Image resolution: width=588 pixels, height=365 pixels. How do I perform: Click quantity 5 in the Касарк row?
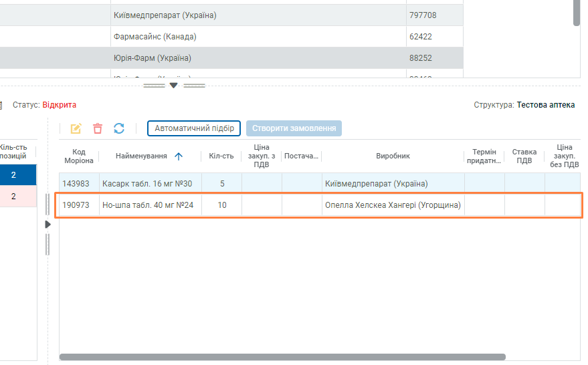tap(222, 184)
